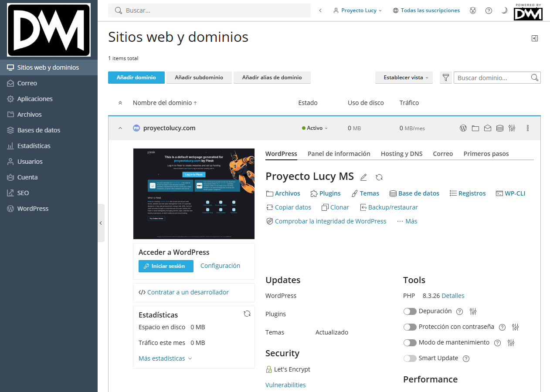The height and width of the screenshot is (392, 550).
Task: Click the pencil icon beside Proyecto Lucy MS
Action: click(363, 177)
